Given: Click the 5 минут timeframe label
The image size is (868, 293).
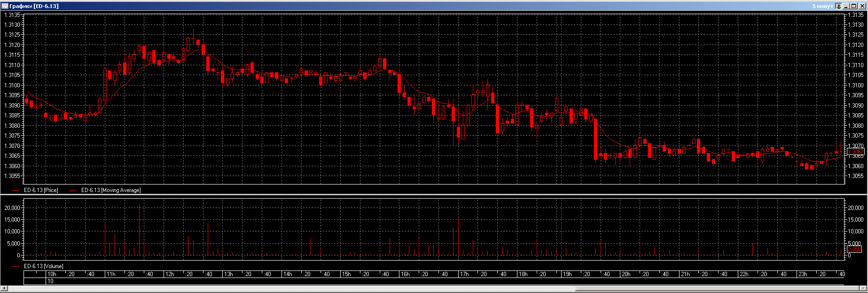Looking at the screenshot, I should [x=822, y=6].
